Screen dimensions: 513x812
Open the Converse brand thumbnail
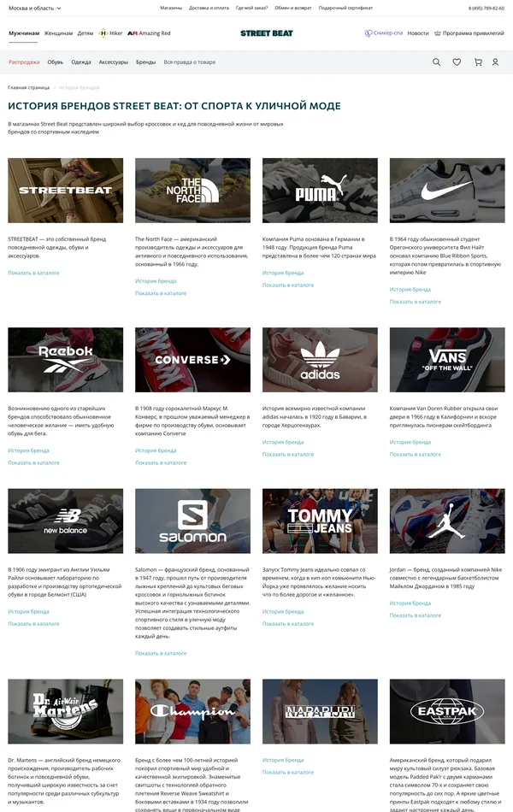point(192,359)
